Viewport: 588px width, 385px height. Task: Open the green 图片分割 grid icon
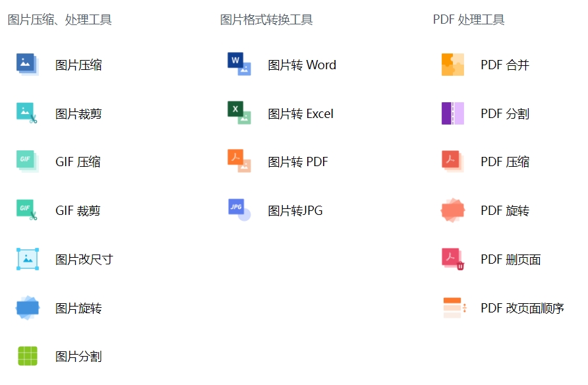click(27, 357)
